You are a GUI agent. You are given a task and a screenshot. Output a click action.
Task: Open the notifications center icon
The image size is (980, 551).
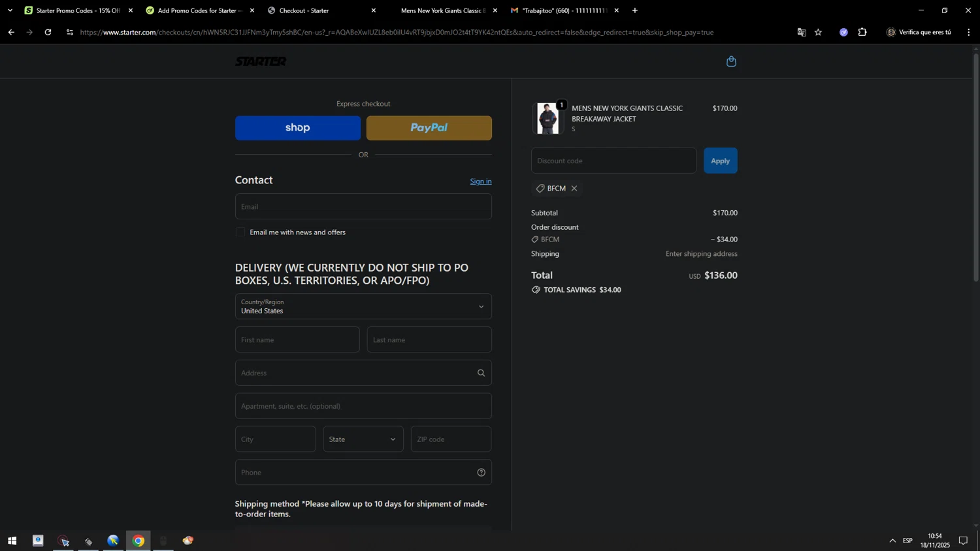[x=963, y=541]
